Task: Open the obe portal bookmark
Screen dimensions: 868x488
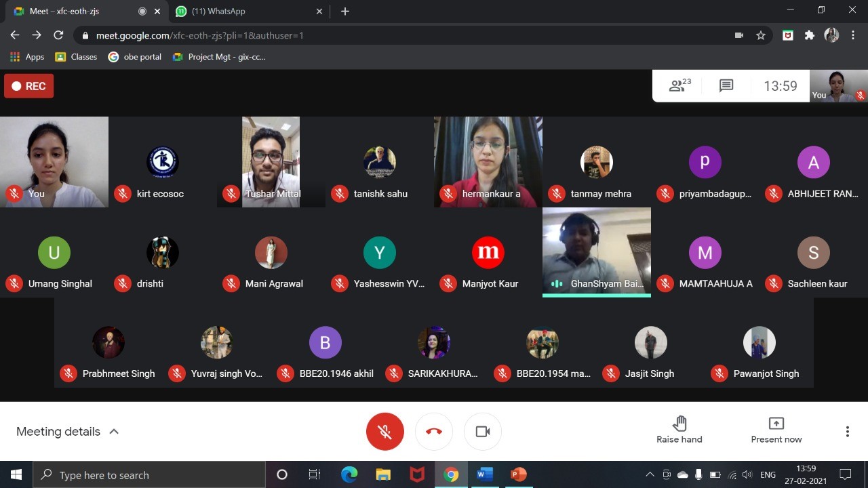Action: pyautogui.click(x=135, y=57)
